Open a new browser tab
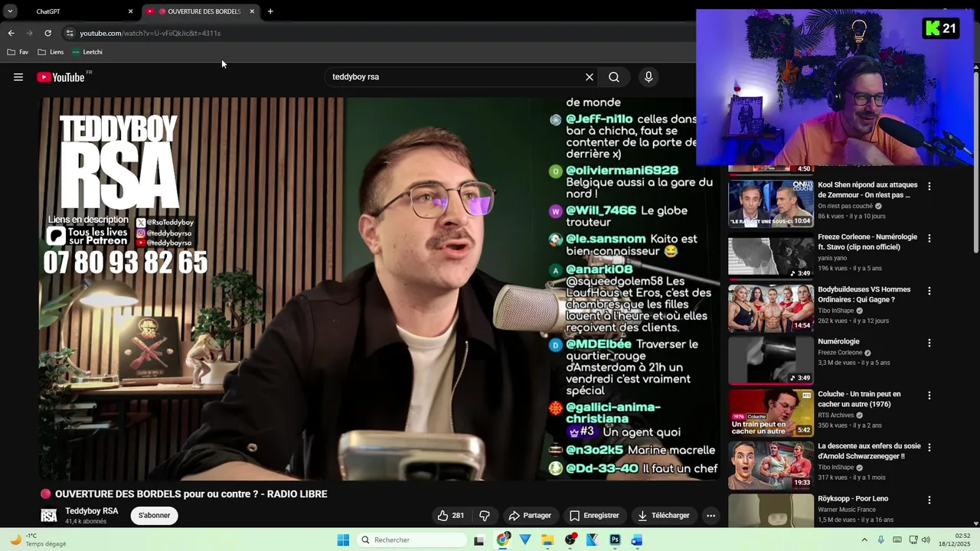The height and width of the screenshot is (551, 980). pyautogui.click(x=270, y=11)
